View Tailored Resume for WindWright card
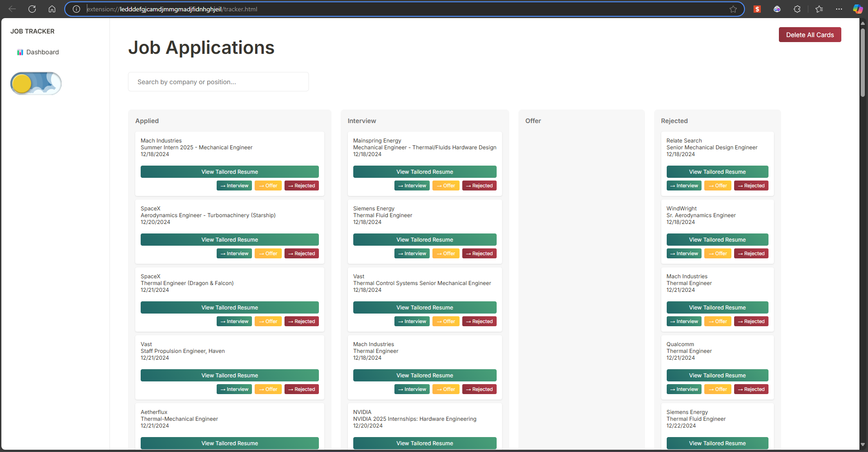The image size is (868, 452). tap(717, 240)
